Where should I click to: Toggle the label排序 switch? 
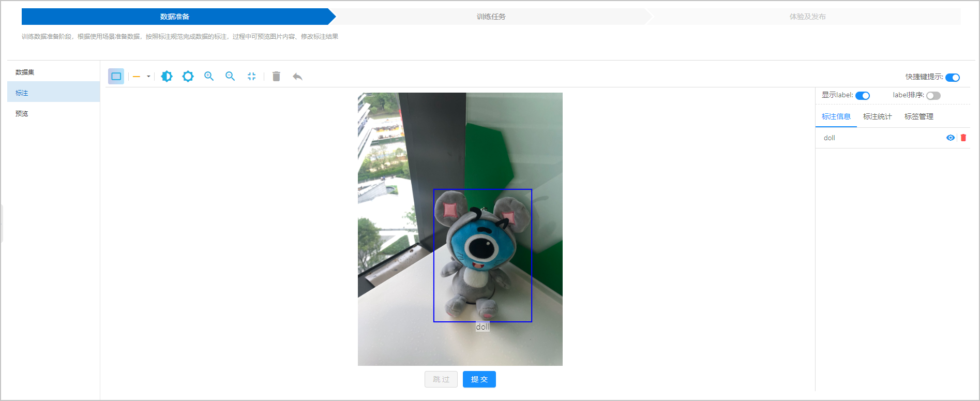tap(933, 96)
